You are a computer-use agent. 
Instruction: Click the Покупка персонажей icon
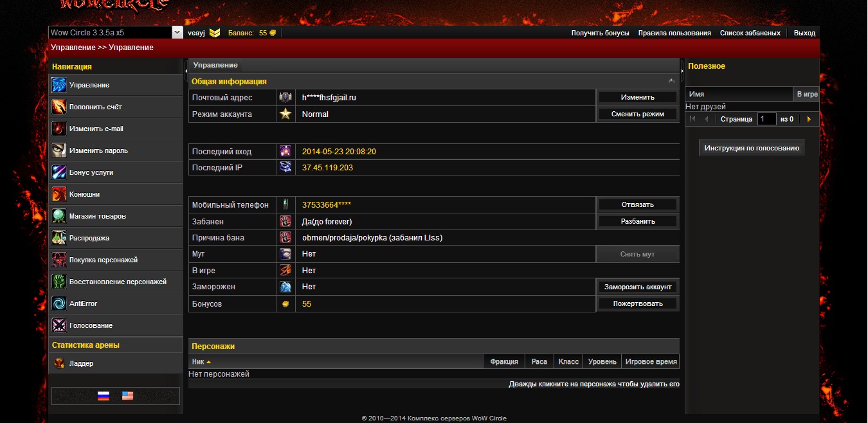pyautogui.click(x=59, y=260)
